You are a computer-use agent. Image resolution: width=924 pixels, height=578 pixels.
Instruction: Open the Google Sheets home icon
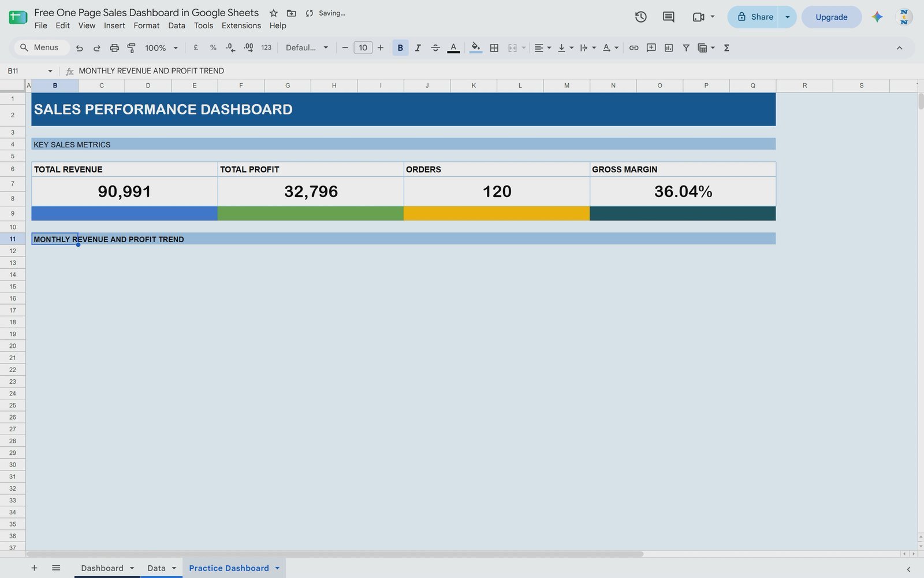click(18, 17)
